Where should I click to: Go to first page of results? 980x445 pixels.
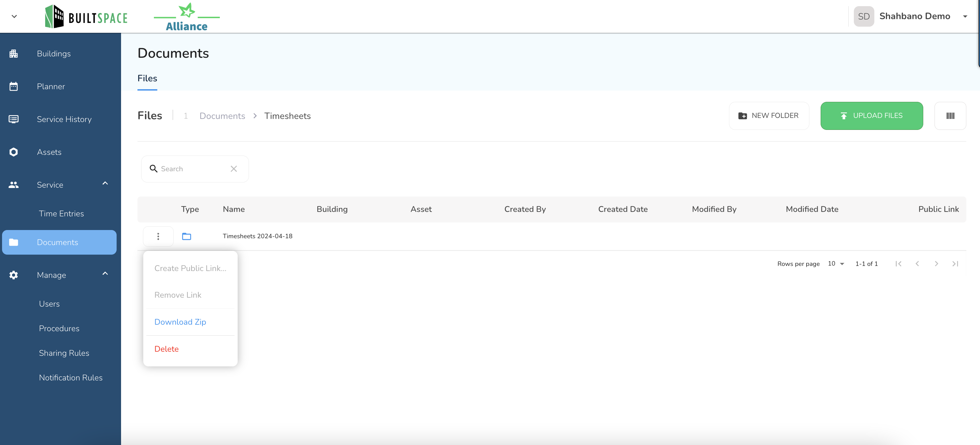(898, 264)
